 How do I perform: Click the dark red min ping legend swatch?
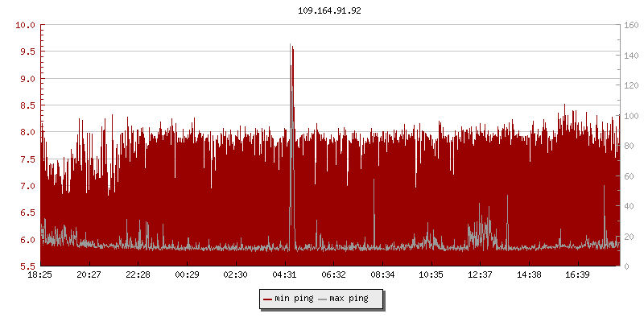267,299
